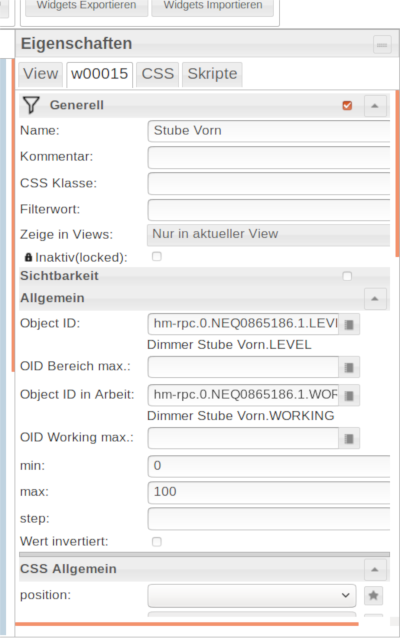
Task: Collapse the CSS Allgemein section
Action: tap(375, 569)
